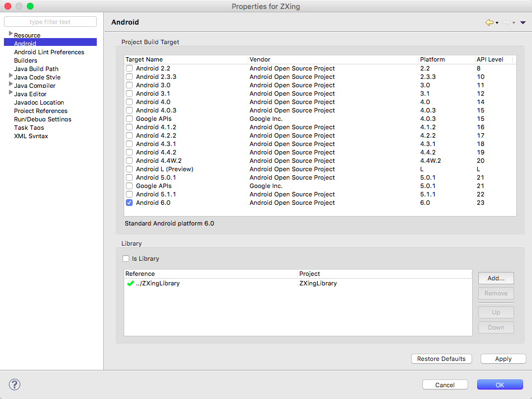Open the back history dropdown arrow

(x=497, y=23)
